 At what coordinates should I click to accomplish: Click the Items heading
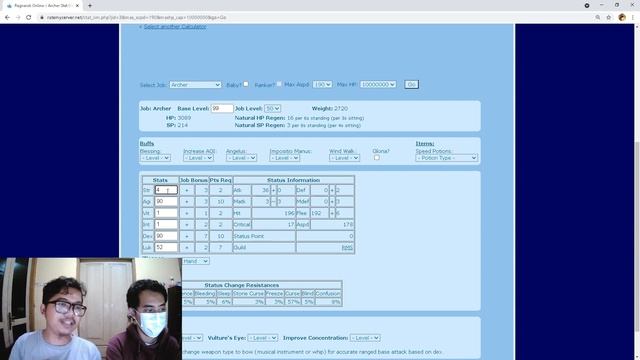pyautogui.click(x=424, y=144)
